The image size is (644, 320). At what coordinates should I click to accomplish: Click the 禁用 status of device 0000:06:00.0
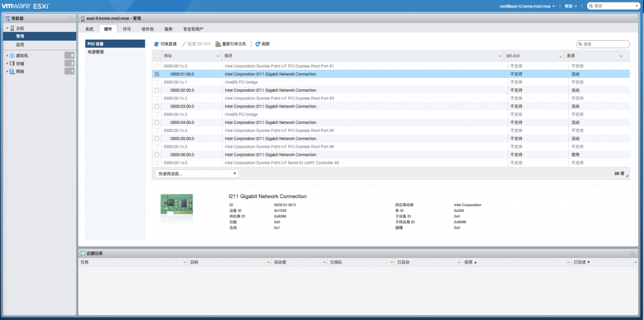[x=575, y=155]
